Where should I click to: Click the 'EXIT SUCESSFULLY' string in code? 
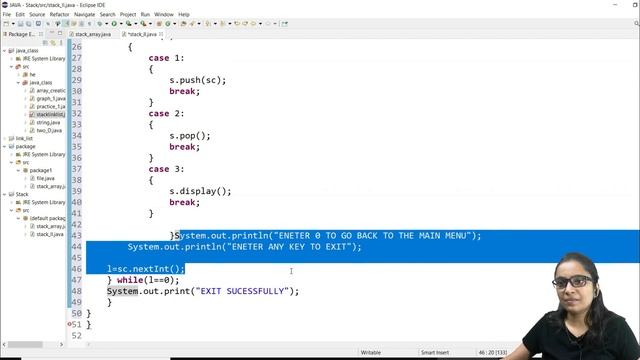point(242,291)
